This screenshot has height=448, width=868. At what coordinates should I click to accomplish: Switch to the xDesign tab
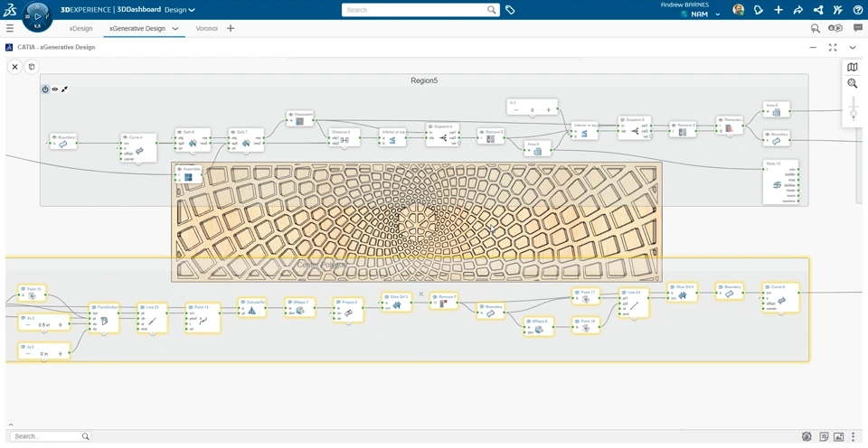pyautogui.click(x=80, y=29)
